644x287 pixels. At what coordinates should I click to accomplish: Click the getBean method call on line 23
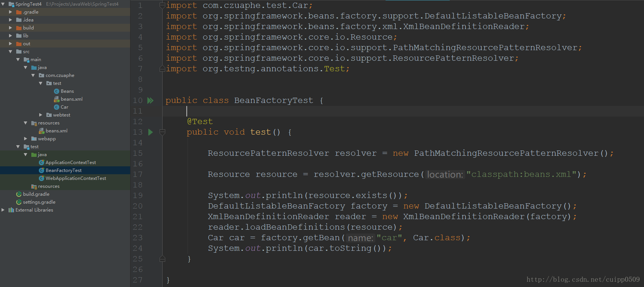321,238
